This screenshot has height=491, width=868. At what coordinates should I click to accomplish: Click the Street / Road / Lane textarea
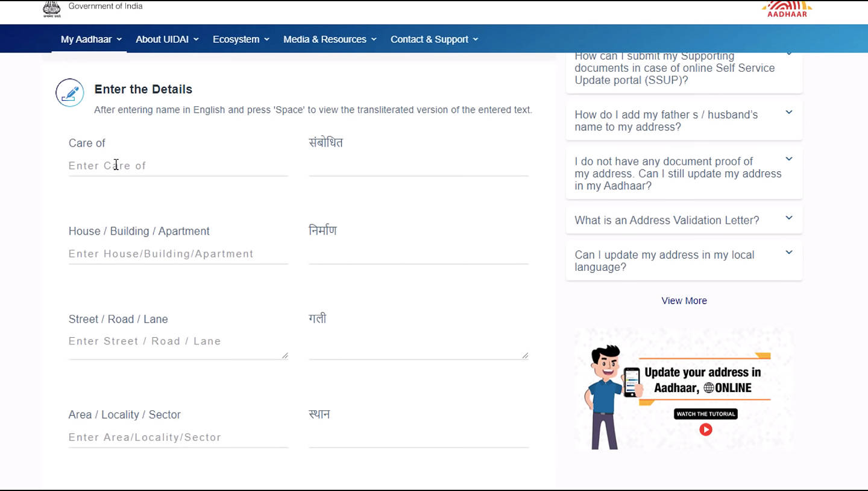tap(178, 342)
